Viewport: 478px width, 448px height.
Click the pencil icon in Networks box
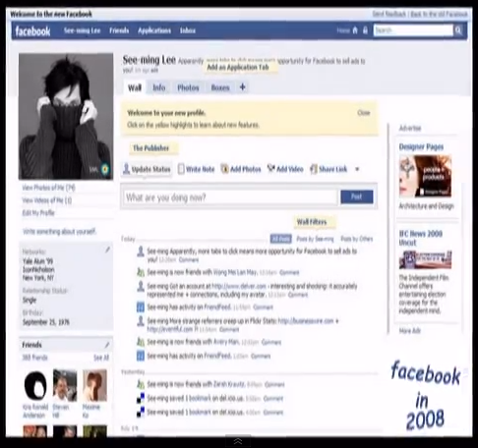[x=107, y=250]
